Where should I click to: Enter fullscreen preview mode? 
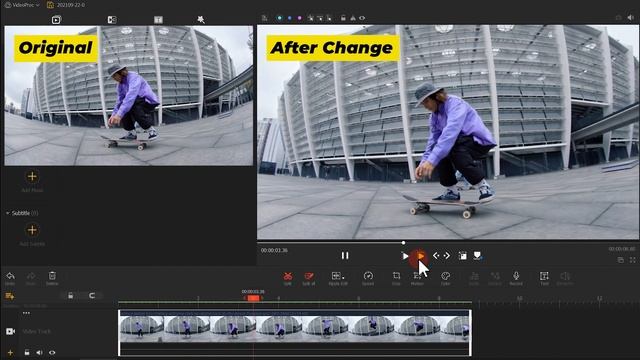[x=632, y=260]
